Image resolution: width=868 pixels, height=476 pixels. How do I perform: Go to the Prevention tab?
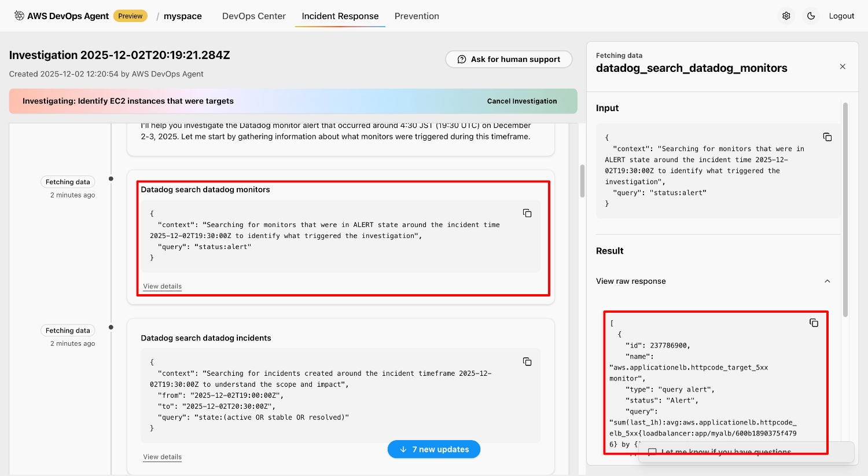pos(417,16)
